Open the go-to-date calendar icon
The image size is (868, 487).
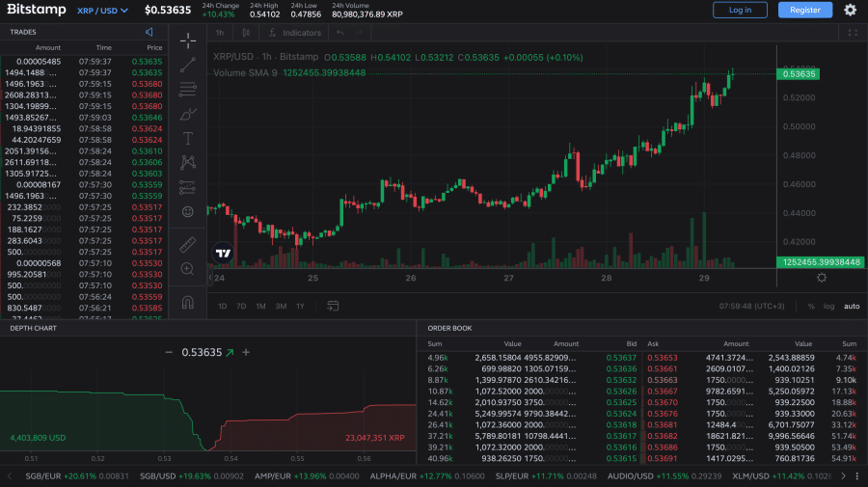[333, 306]
